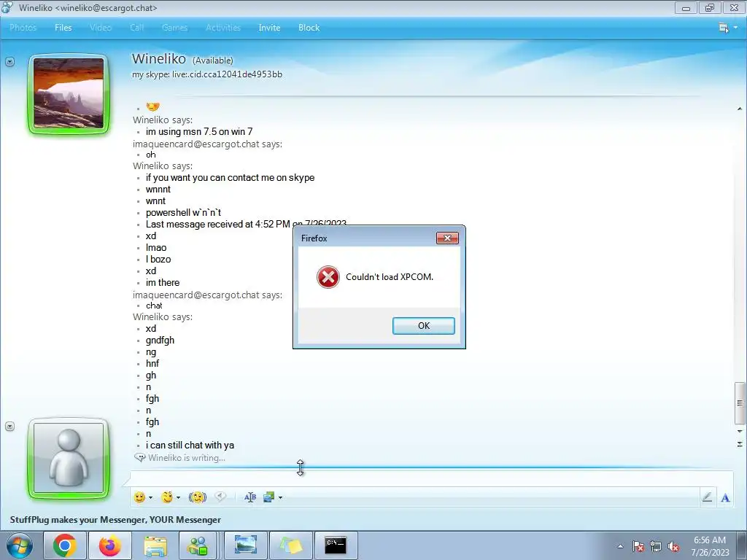Open the network tray icon
This screenshot has height=560, width=747.
[656, 547]
